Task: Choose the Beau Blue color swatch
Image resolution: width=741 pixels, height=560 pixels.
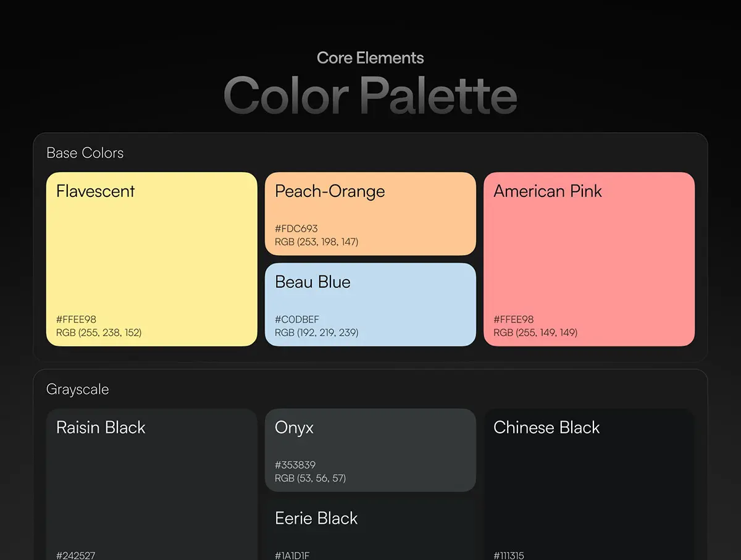Action: [371, 304]
